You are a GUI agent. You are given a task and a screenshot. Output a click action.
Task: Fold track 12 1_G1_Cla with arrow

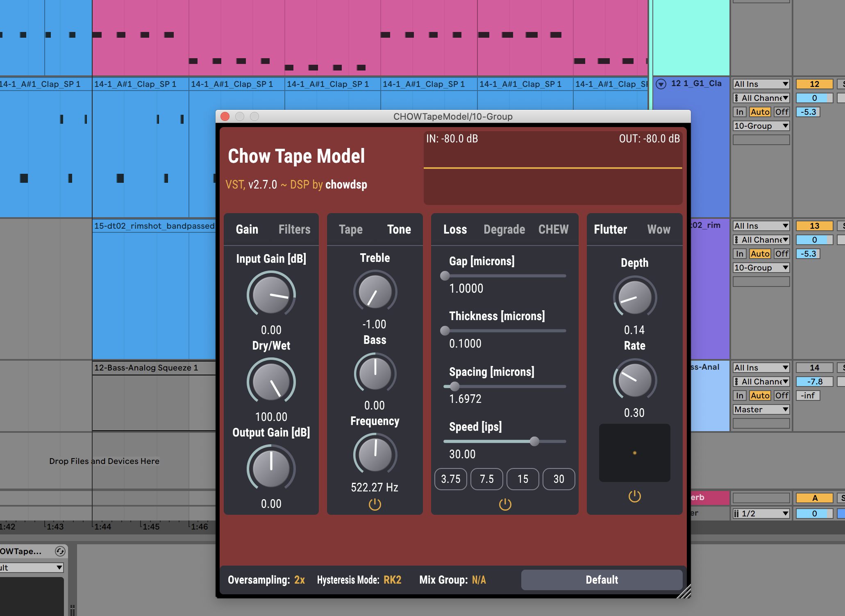click(x=661, y=84)
